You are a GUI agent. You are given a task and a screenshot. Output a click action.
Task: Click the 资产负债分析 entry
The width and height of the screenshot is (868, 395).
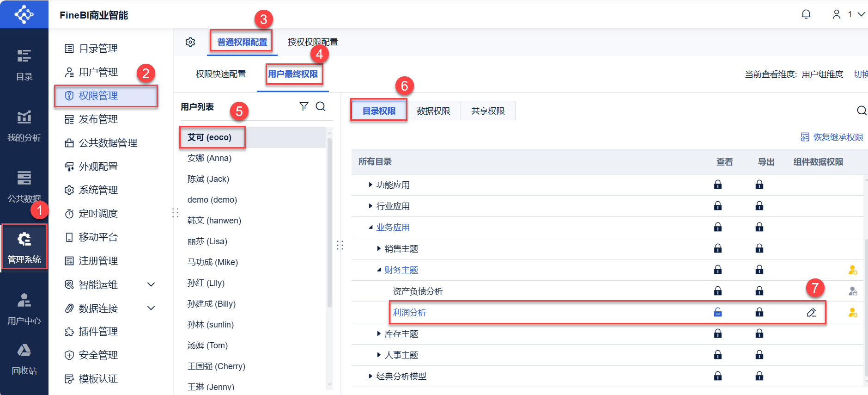pyautogui.click(x=418, y=291)
